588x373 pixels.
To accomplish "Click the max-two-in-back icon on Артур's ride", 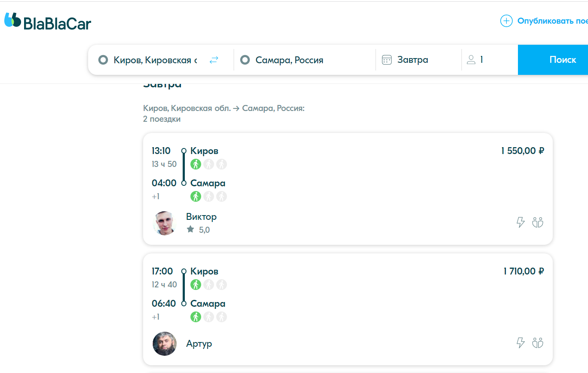I will [x=538, y=343].
